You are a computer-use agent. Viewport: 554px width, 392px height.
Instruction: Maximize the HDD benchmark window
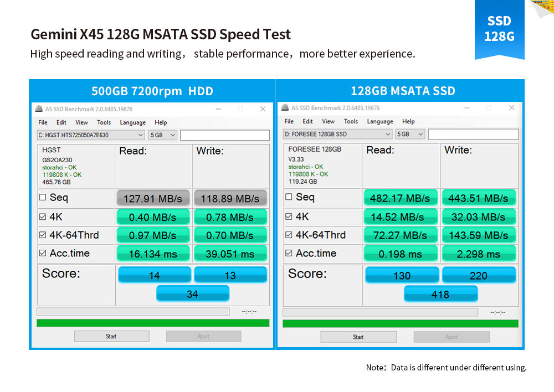pos(240,109)
